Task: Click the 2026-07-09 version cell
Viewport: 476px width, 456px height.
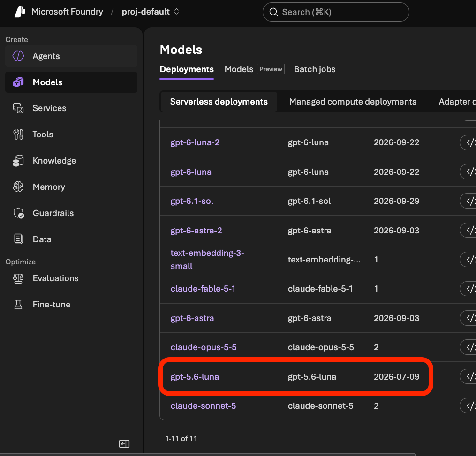Action: 396,377
